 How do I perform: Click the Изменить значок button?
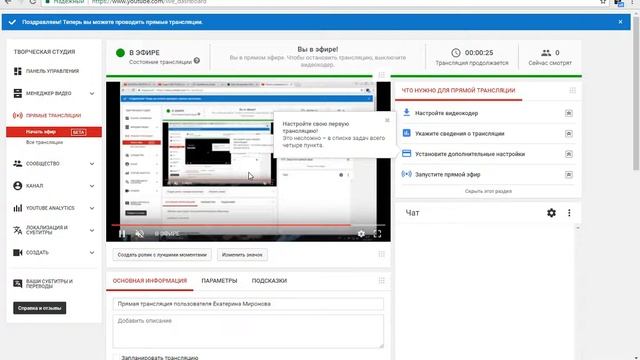[242, 255]
